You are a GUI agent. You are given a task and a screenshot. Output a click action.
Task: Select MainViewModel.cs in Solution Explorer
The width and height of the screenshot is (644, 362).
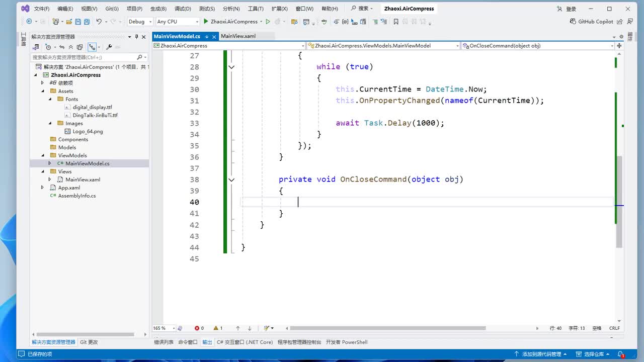coord(87,163)
